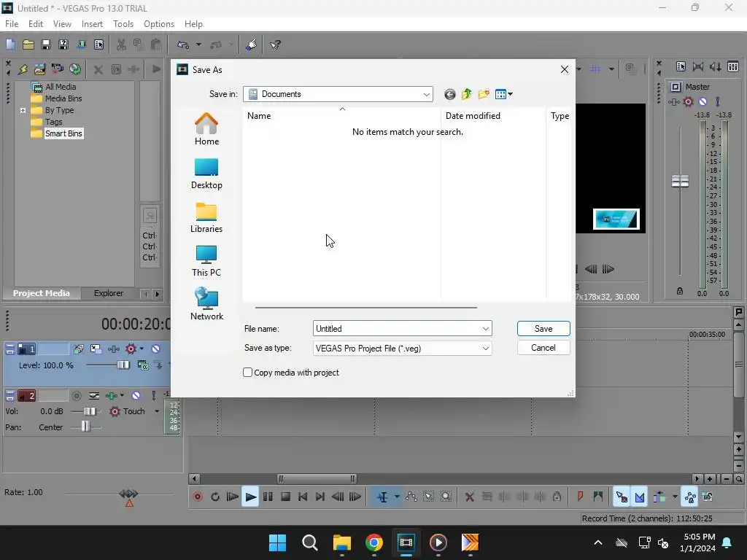This screenshot has height=560, width=747.
Task: Expand the By Type media folder
Action: [x=23, y=110]
